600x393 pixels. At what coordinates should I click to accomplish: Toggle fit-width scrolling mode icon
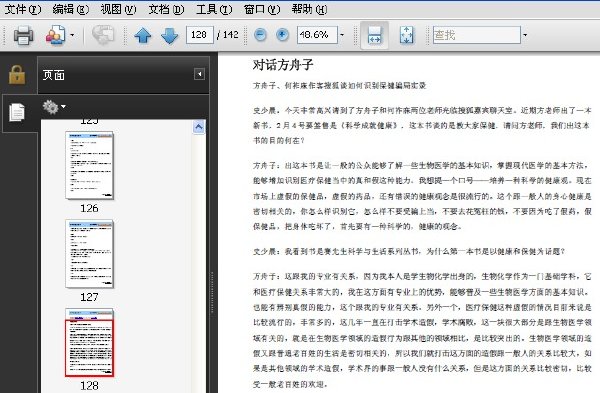(374, 35)
